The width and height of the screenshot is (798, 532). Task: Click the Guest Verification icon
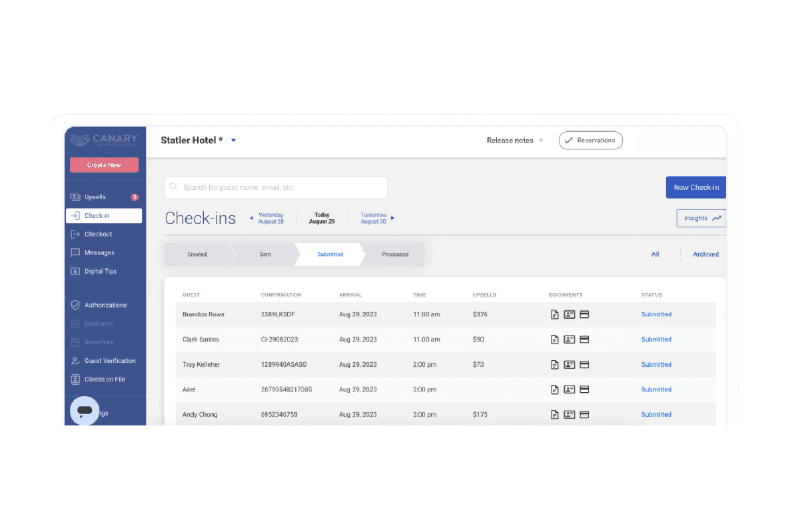[x=75, y=361]
